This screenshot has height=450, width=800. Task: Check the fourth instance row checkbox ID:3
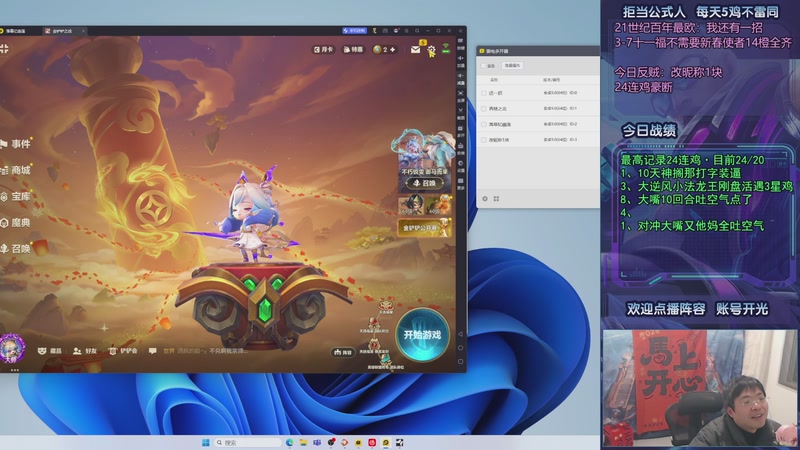(484, 139)
